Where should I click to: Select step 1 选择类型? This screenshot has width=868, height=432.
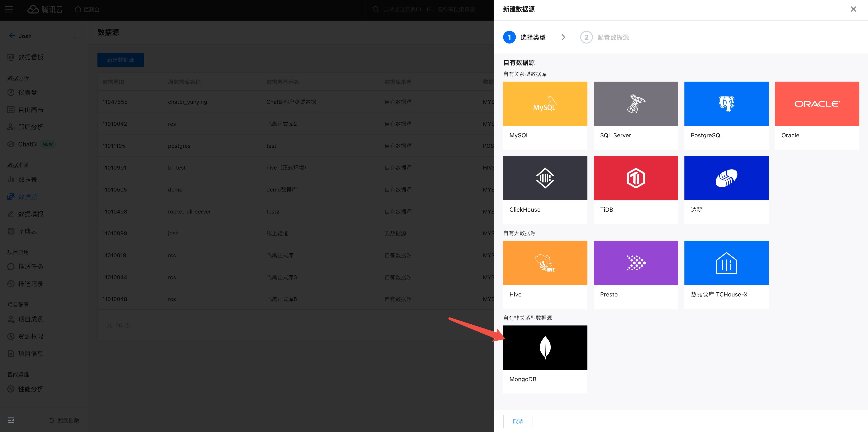tap(524, 37)
